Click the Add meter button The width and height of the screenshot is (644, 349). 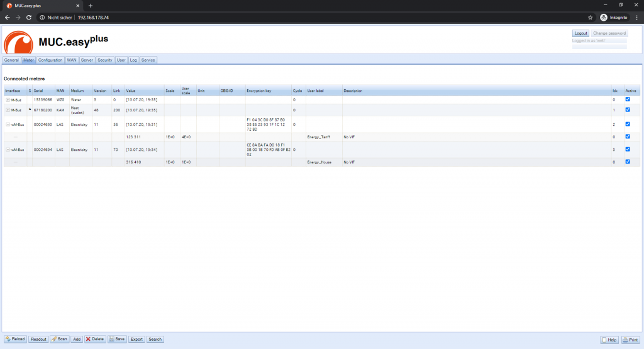point(77,339)
